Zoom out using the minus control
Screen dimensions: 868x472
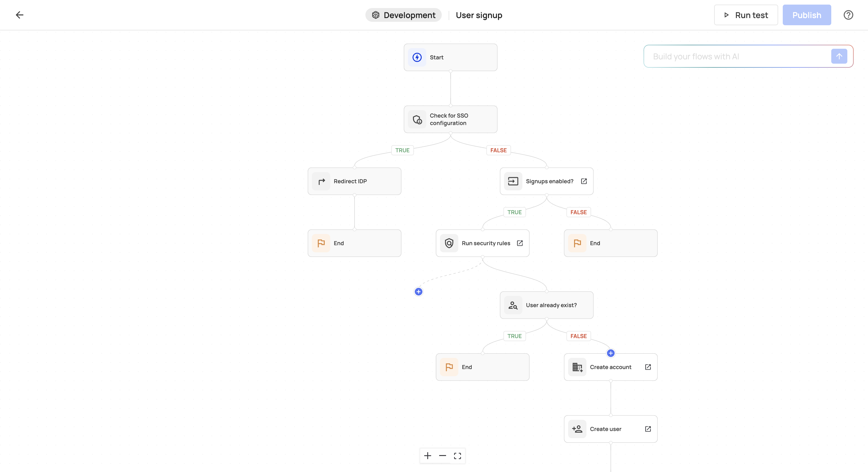pos(442,455)
